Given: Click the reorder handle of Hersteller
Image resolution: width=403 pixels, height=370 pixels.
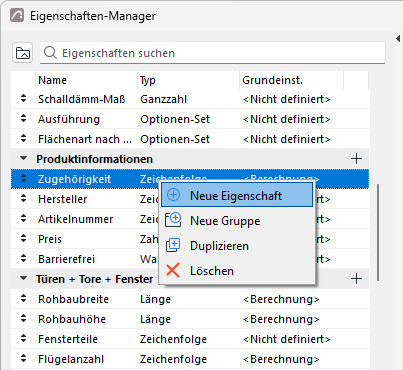Looking at the screenshot, I should point(23,198).
